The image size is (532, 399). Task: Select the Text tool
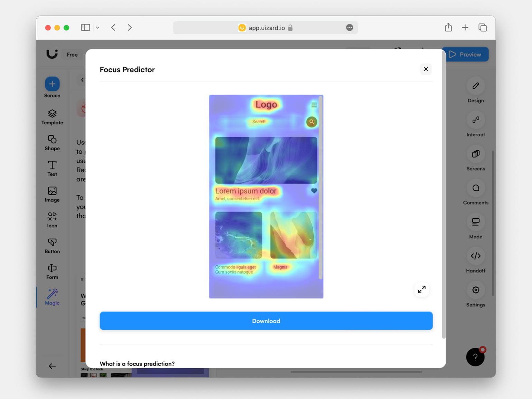tap(52, 169)
